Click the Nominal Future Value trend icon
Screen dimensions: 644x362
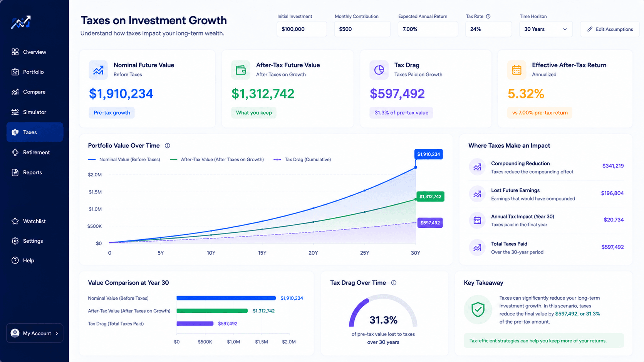98,70
